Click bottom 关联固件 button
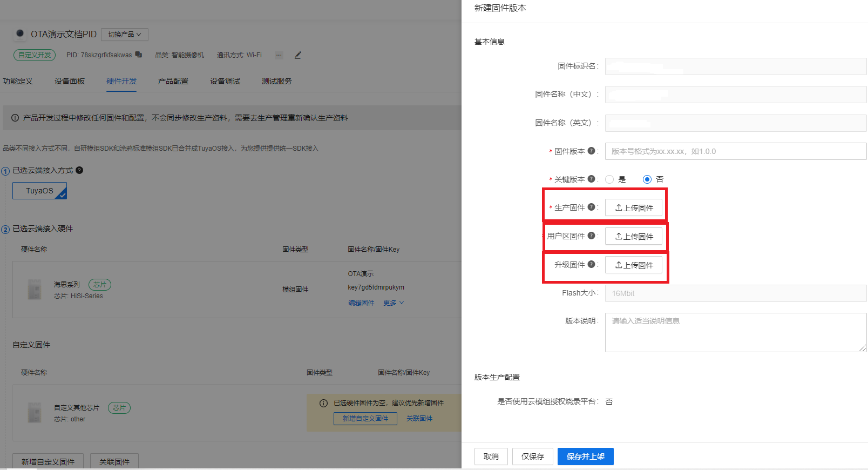868x470 pixels. tap(114, 461)
